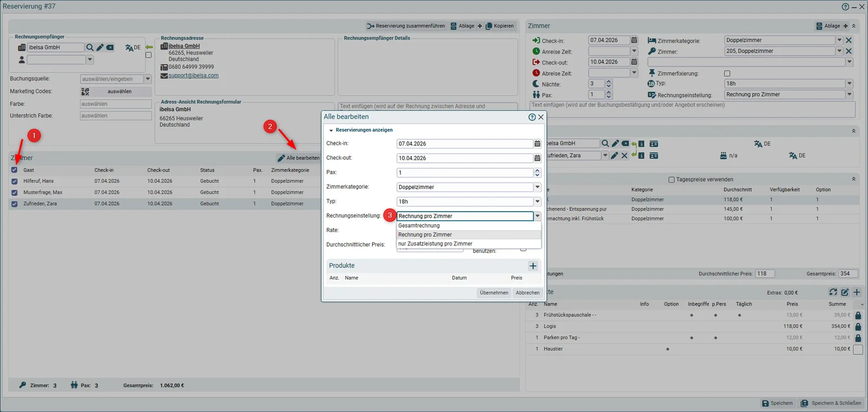Viewport: 868px width, 412px height.
Task: Uncheck the Zufrieden, Zara row checkbox
Action: coord(15,204)
